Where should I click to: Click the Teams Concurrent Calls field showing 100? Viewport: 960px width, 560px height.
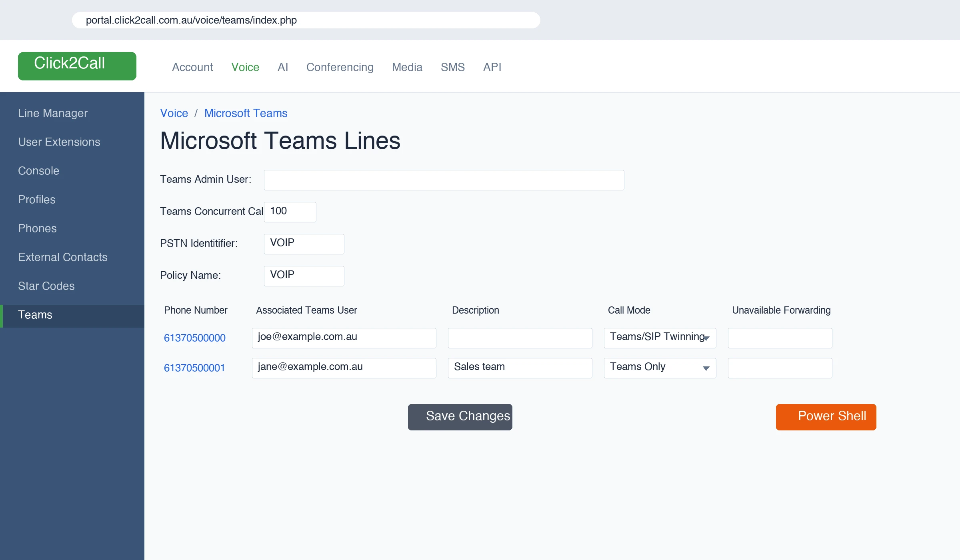[290, 212]
